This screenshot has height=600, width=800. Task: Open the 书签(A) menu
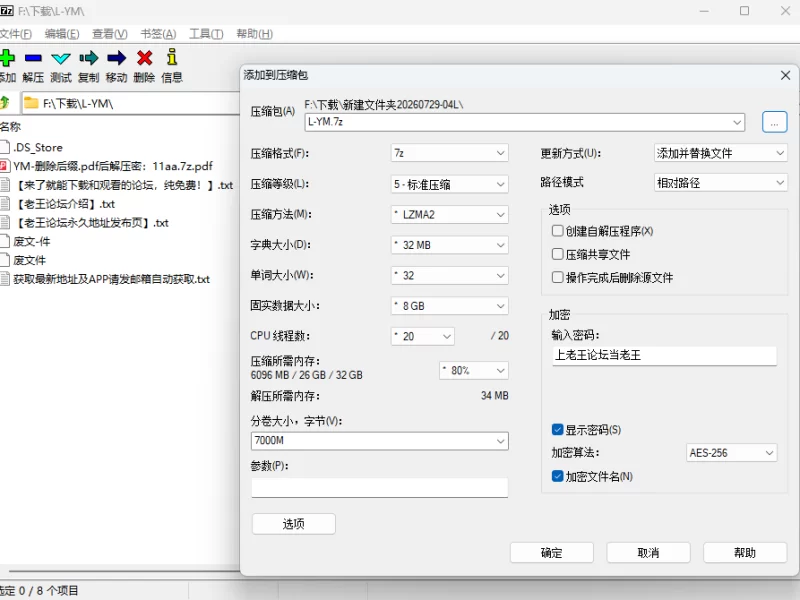(x=158, y=34)
